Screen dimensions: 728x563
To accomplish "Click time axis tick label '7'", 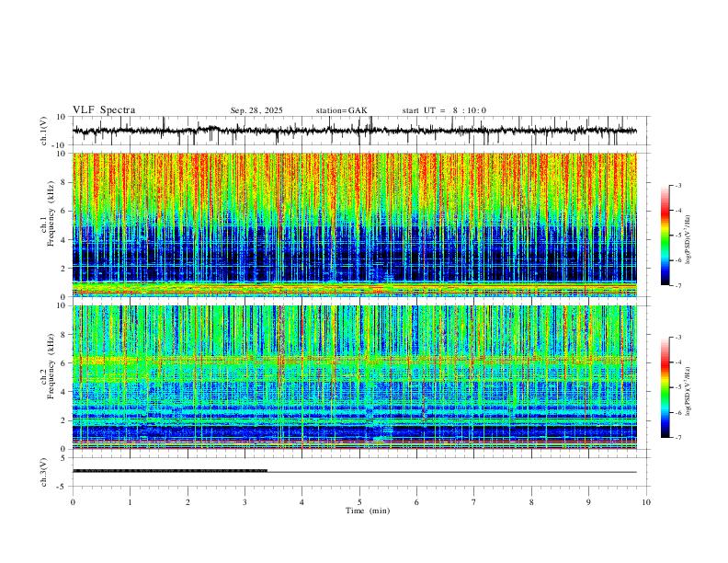I will pyautogui.click(x=474, y=502).
